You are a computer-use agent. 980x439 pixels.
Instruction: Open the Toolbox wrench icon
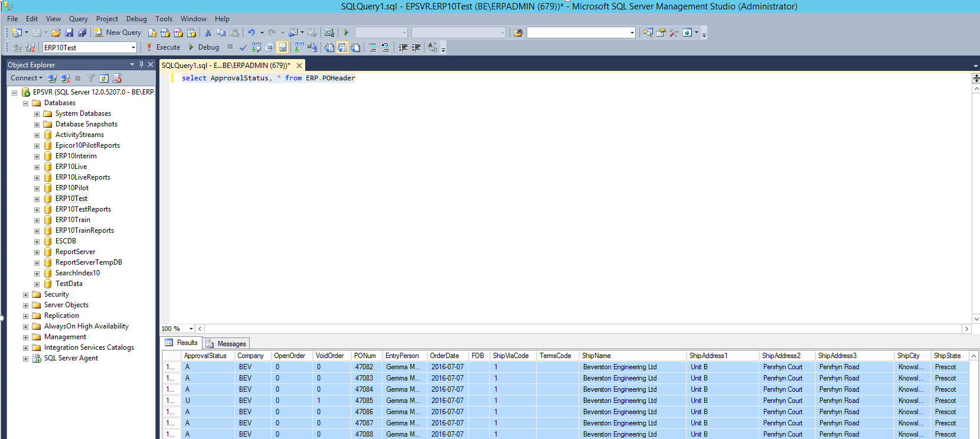(674, 32)
